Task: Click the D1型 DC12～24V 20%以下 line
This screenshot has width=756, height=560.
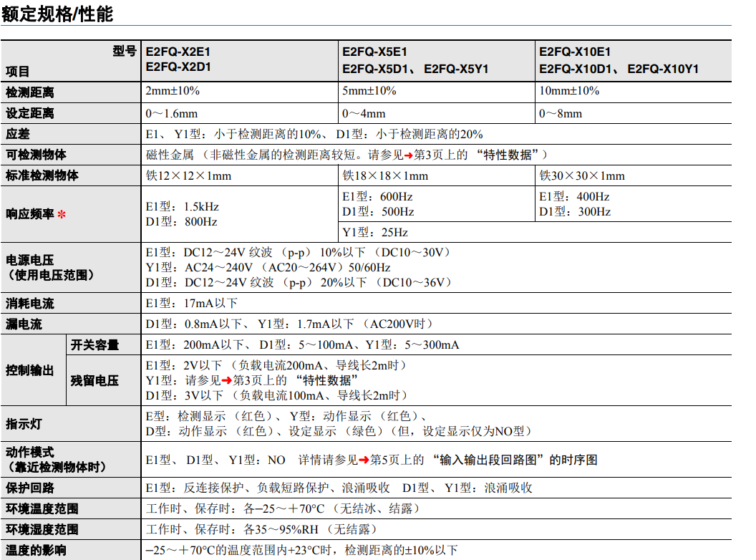Action: pyautogui.click(x=301, y=283)
